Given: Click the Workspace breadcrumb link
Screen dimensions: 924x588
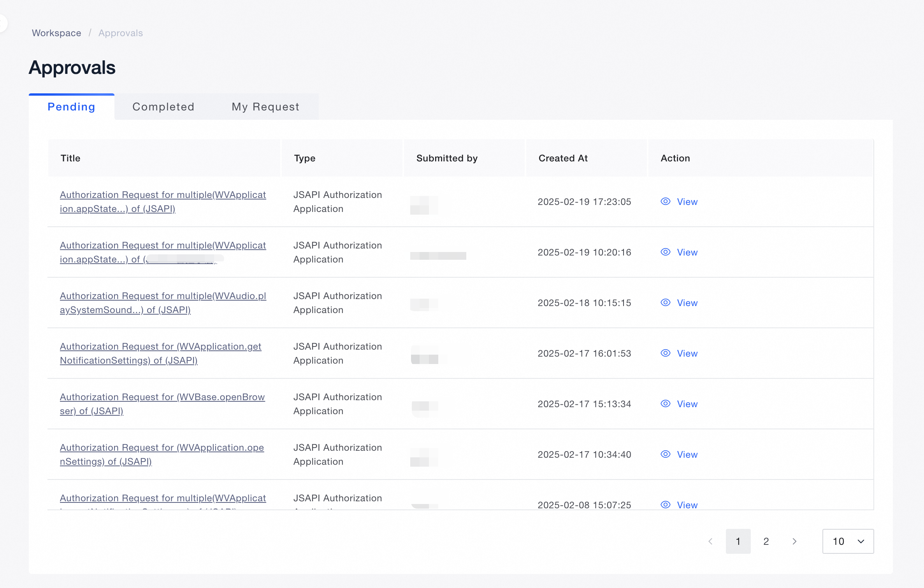Looking at the screenshot, I should pos(56,33).
